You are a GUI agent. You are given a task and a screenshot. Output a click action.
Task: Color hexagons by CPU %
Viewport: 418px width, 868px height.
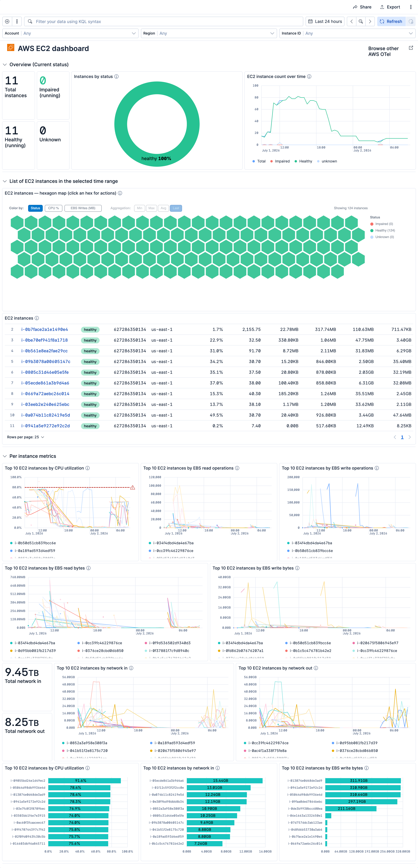tap(54, 208)
